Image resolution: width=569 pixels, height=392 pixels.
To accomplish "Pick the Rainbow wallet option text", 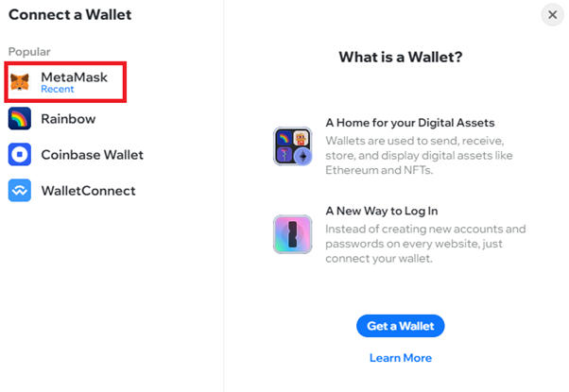I will [x=68, y=119].
